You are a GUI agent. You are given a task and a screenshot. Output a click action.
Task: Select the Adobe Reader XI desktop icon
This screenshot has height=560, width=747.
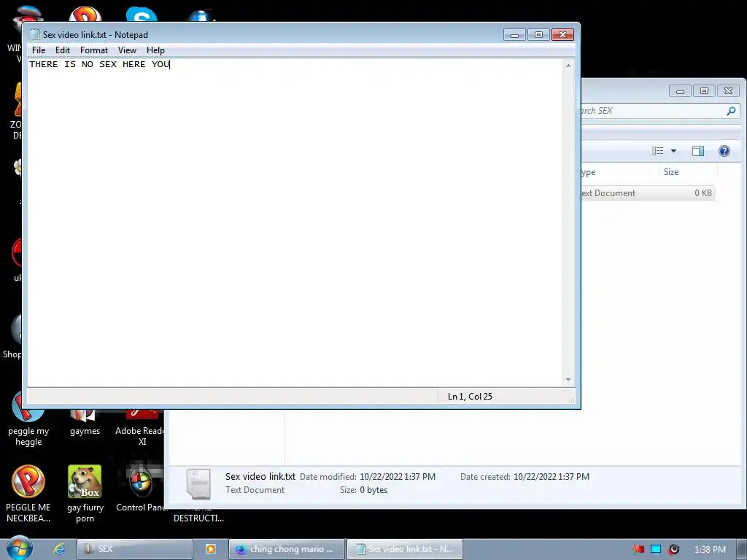(x=140, y=427)
